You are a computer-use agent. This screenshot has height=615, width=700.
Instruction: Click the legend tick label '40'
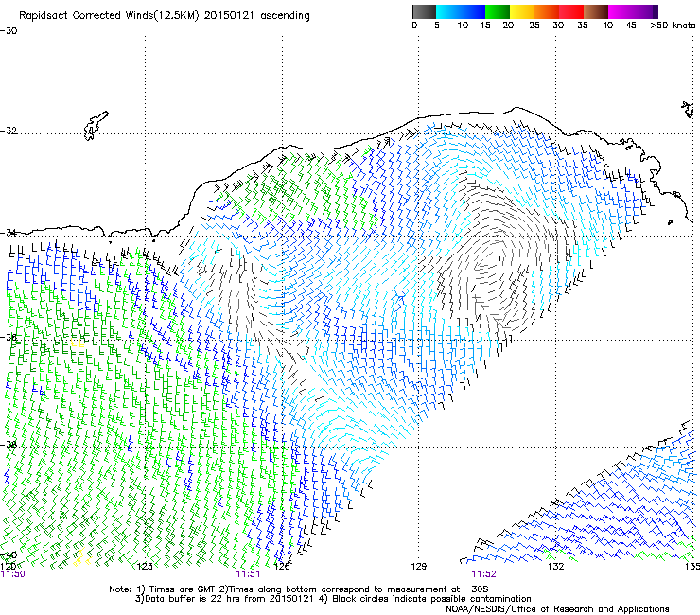607,26
